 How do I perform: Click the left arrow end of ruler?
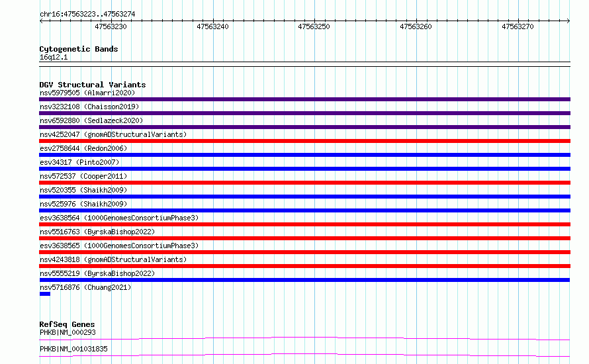click(x=41, y=21)
